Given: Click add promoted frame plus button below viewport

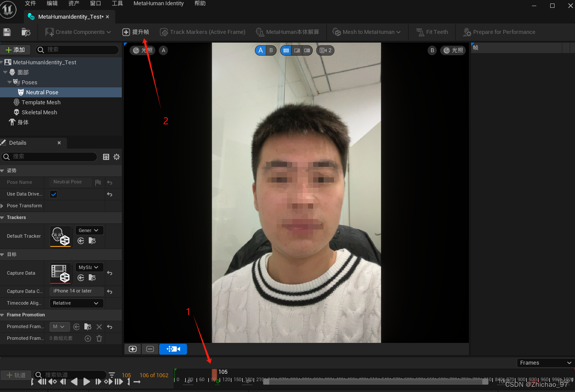Looking at the screenshot, I should tap(133, 349).
